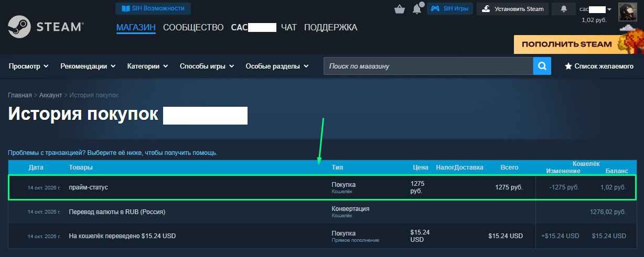
Task: Click the Товары column header
Action: point(81,167)
